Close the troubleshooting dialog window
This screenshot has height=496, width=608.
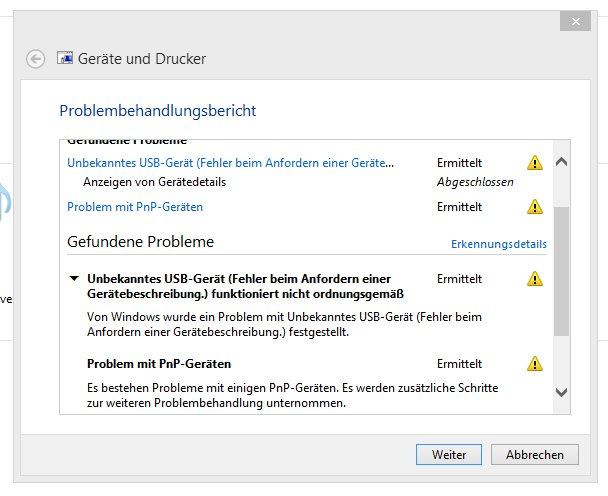pos(575,21)
